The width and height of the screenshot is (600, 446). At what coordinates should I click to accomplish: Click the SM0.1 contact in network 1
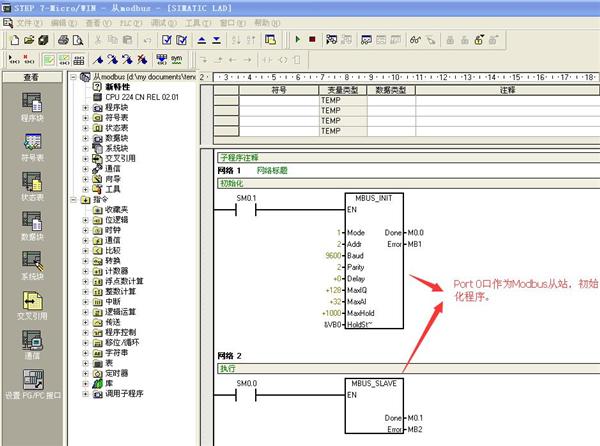pos(246,210)
